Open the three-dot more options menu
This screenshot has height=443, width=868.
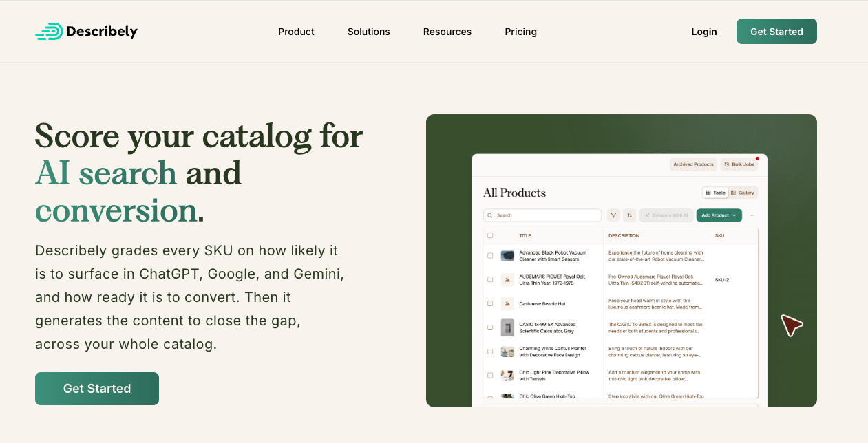tap(751, 215)
